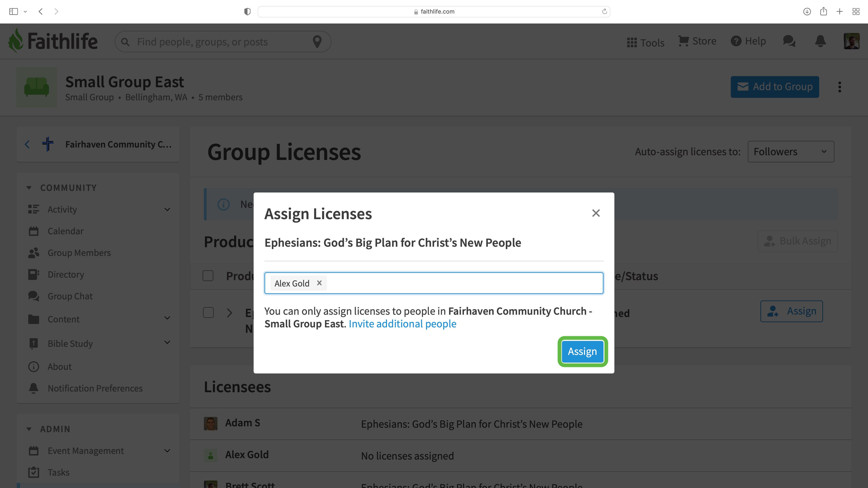Click Assign button in product row

792,311
